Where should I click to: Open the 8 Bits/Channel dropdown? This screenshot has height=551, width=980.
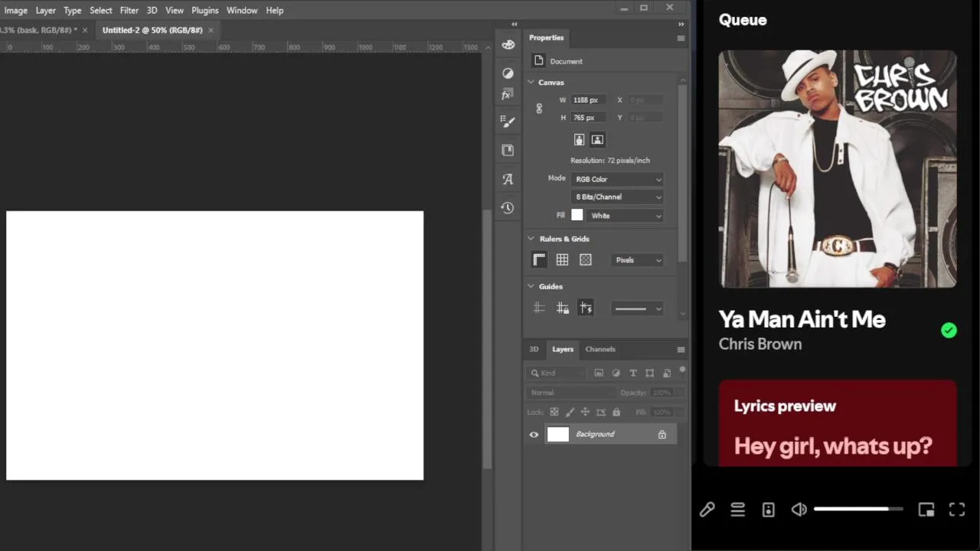617,197
